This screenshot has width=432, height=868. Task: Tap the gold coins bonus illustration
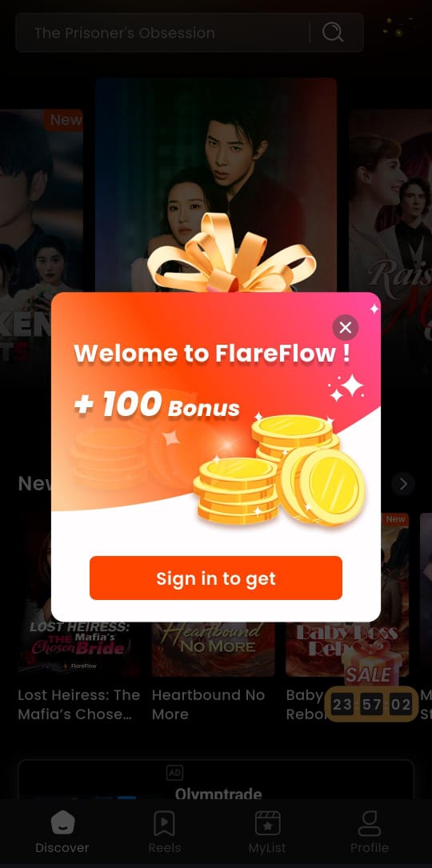(279, 470)
